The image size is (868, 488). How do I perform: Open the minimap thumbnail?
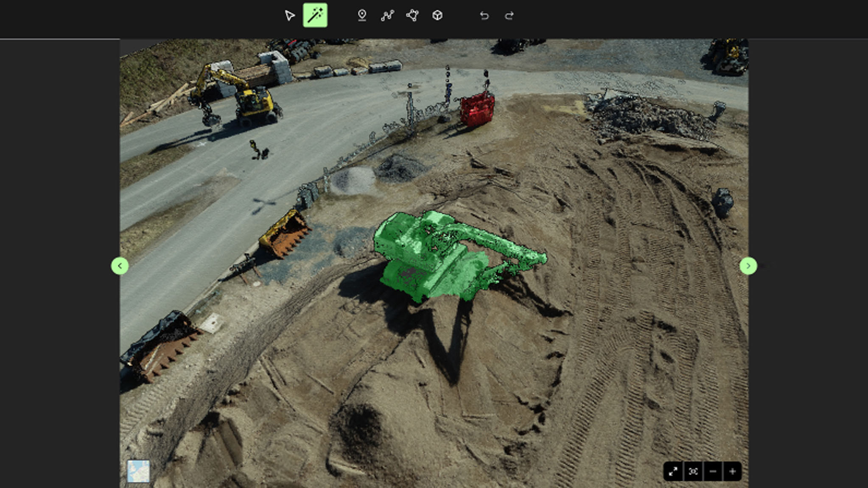pos(139,471)
